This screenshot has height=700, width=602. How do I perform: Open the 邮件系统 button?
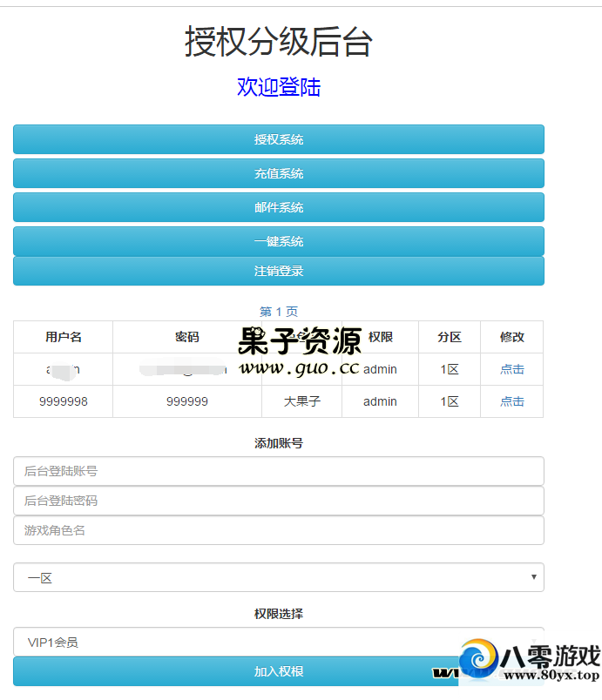point(279,207)
